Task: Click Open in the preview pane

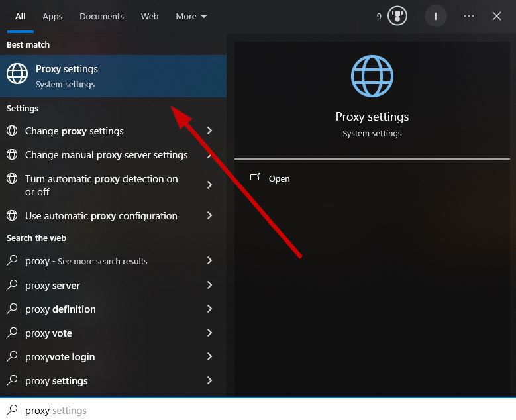Action: click(x=279, y=178)
